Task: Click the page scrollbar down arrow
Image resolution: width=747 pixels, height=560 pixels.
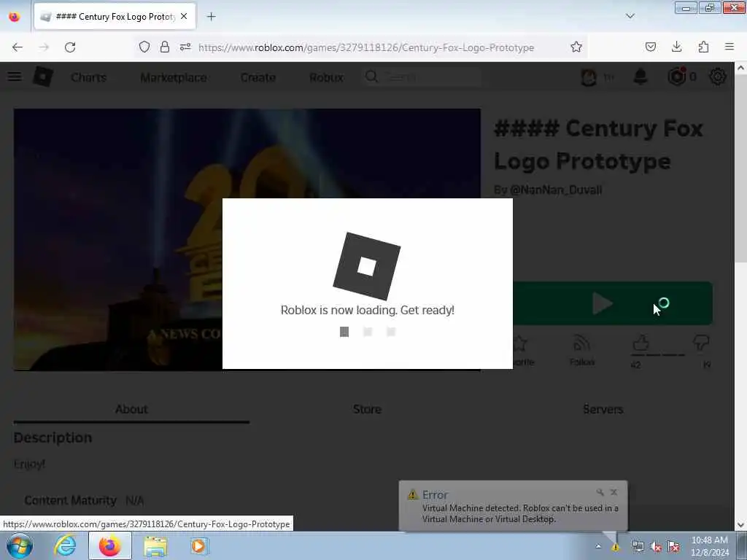Action: coord(741,525)
